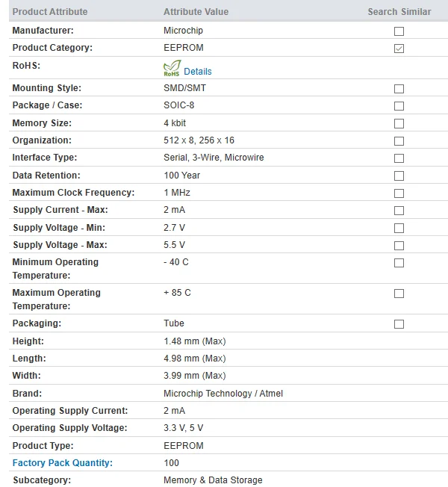Click the Operating Supply Current label

point(70,411)
